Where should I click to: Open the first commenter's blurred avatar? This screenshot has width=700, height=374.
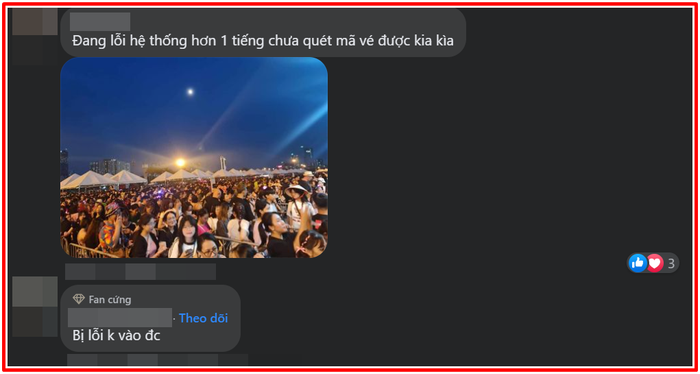click(35, 21)
